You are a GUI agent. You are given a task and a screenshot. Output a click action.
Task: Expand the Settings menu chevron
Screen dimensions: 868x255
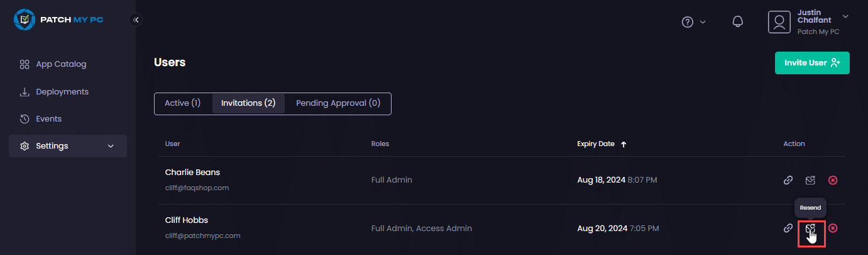(111, 146)
